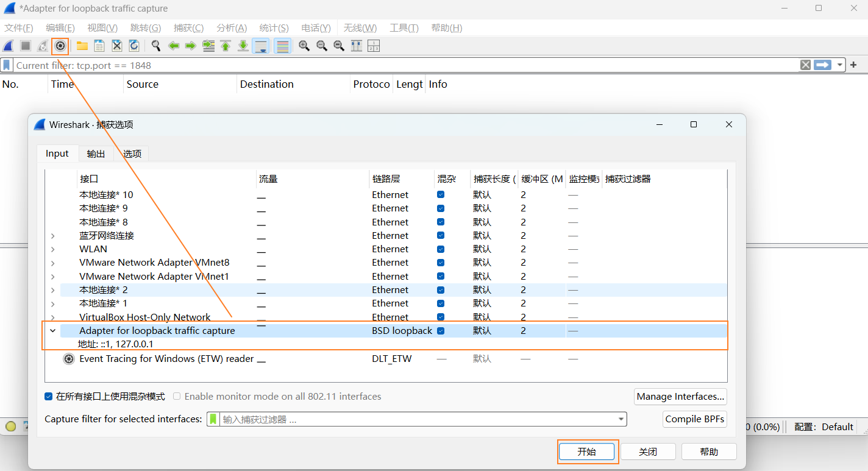
Task: Toggle promiscuous checkbox for 蓝牙网络连接
Action: point(441,236)
